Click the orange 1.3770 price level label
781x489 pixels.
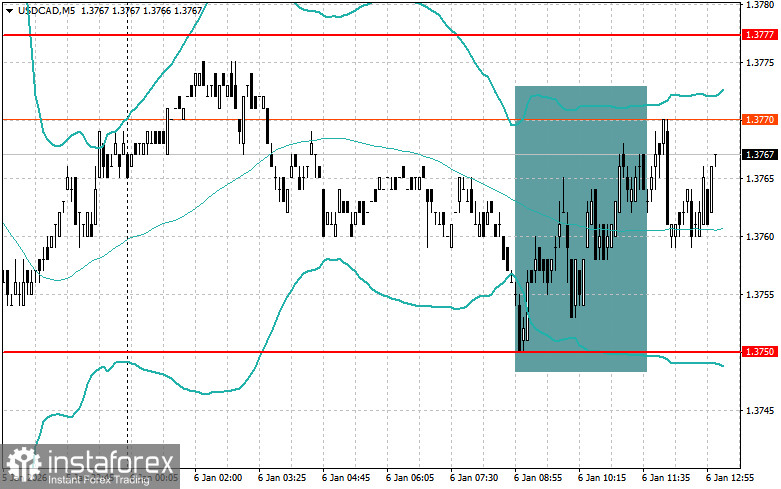[760, 120]
